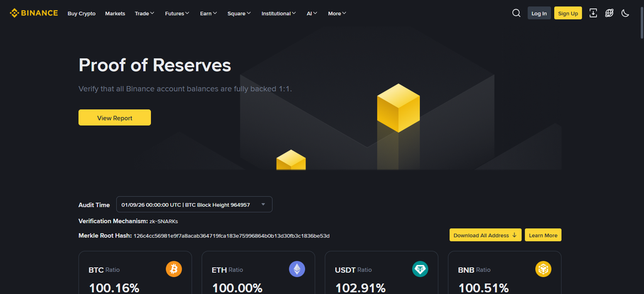Click the USDT ratio 102.91% value

point(360,288)
